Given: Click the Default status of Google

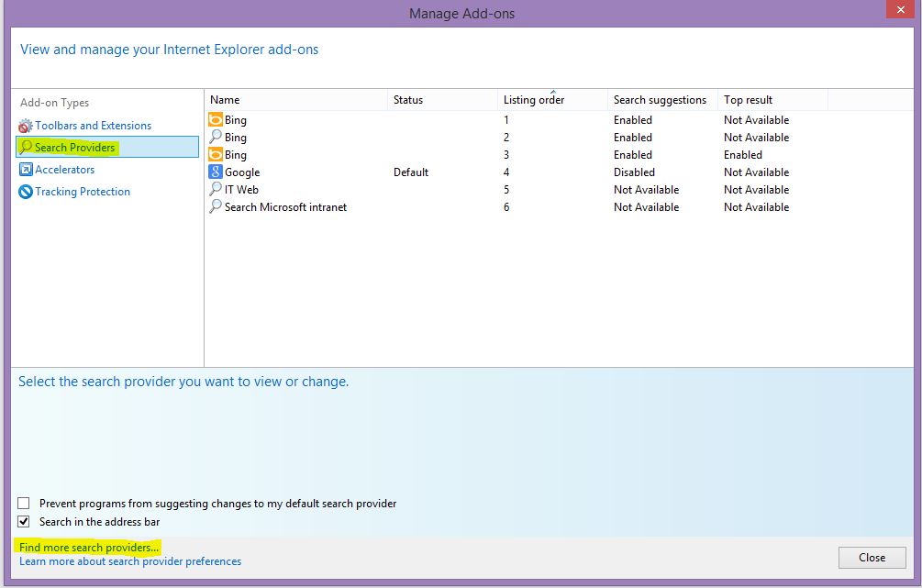Looking at the screenshot, I should 410,172.
